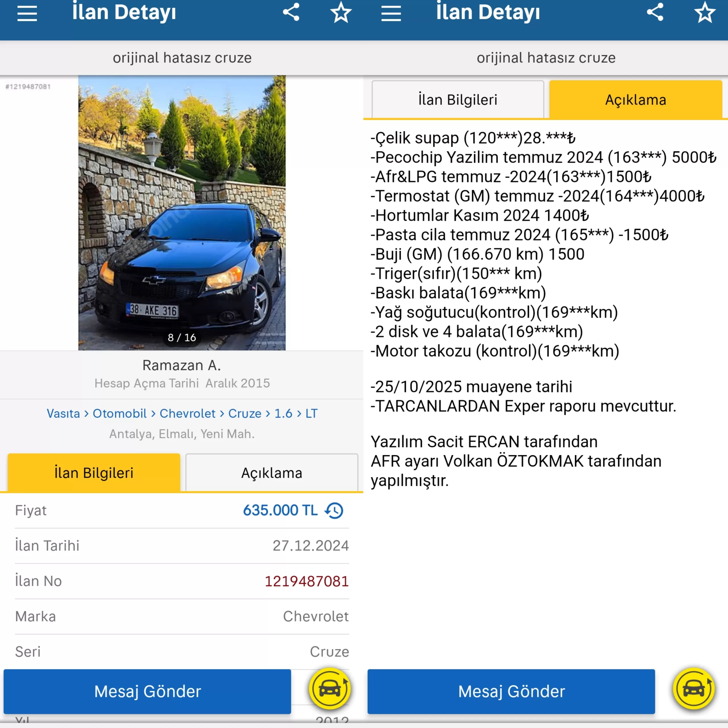This screenshot has width=728, height=728.
Task: Tap share icon in right header
Action: point(655,12)
